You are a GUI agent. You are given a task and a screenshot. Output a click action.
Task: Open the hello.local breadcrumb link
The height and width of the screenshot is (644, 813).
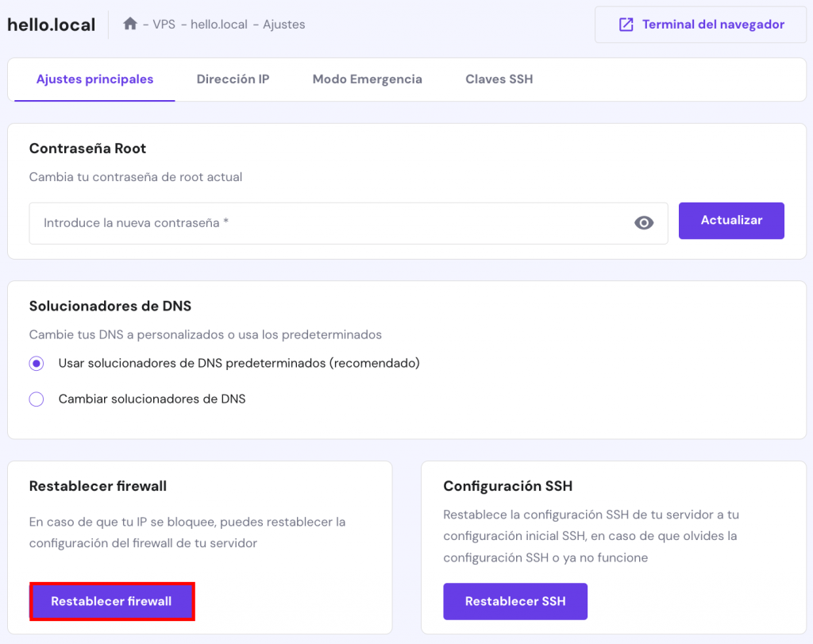click(x=216, y=25)
